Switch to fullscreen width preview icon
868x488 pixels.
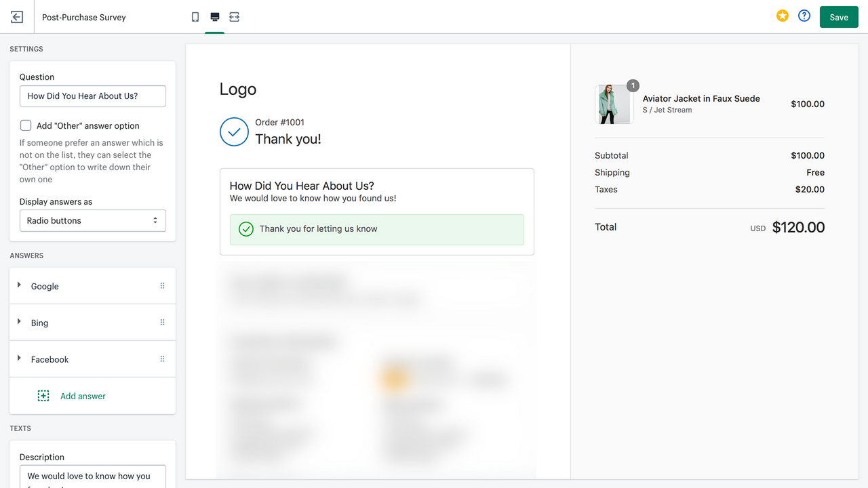point(235,17)
